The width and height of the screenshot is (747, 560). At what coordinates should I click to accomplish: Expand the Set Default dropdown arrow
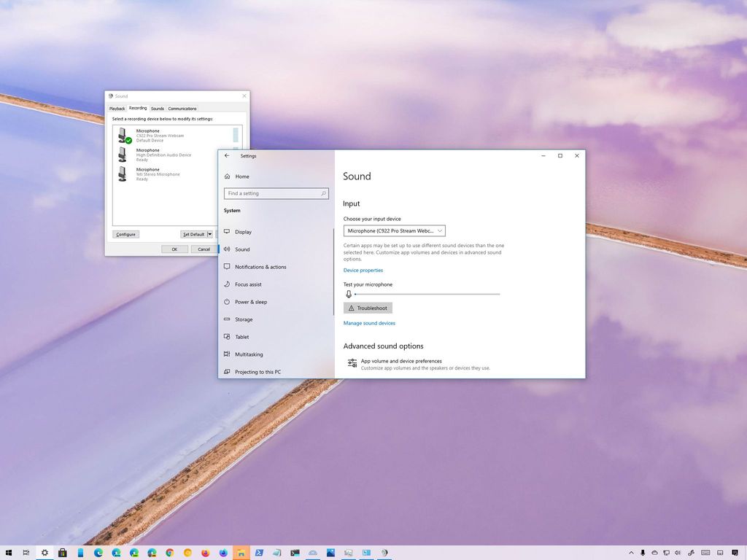point(210,234)
